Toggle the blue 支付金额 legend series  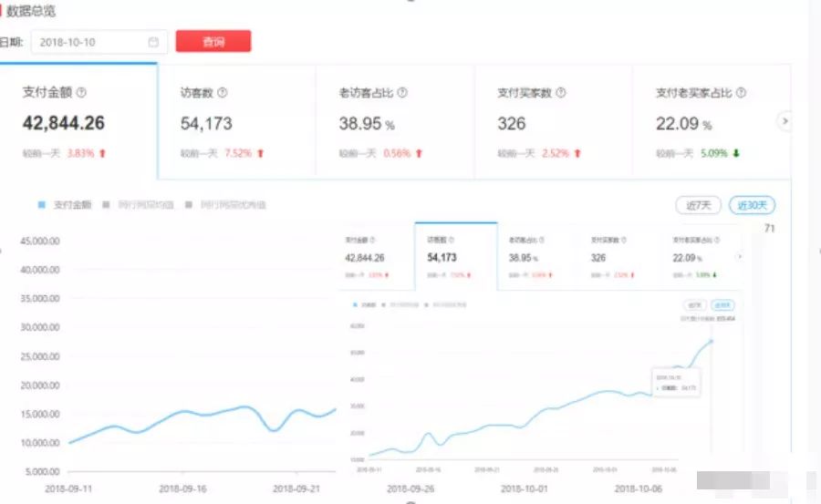click(x=65, y=205)
